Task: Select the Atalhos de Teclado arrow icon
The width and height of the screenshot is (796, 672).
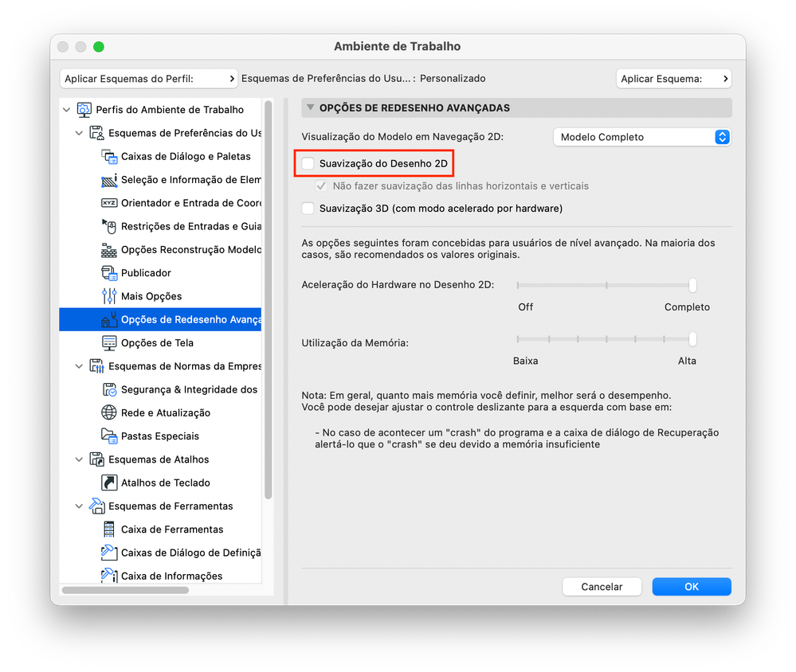Action: [109, 483]
